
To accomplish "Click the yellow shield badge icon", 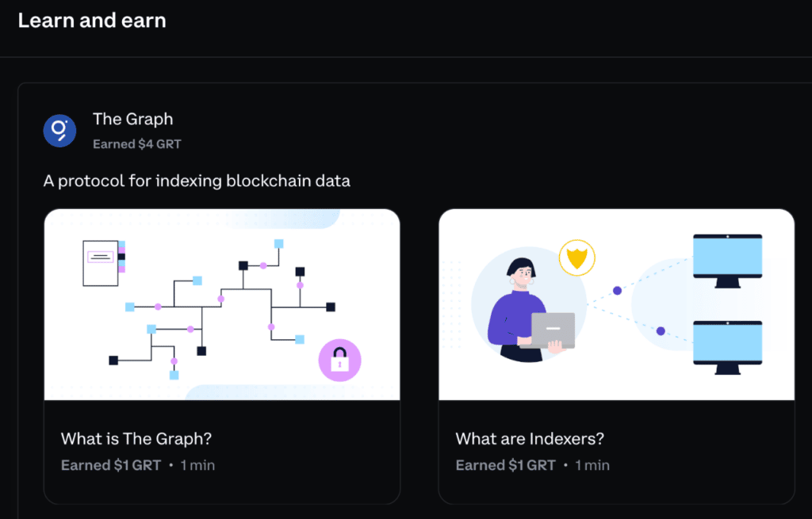I will [x=577, y=258].
